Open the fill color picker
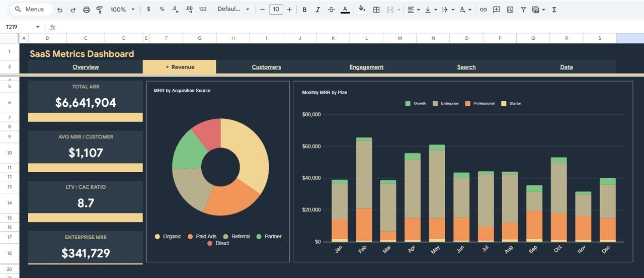The image size is (644, 278). tap(362, 10)
